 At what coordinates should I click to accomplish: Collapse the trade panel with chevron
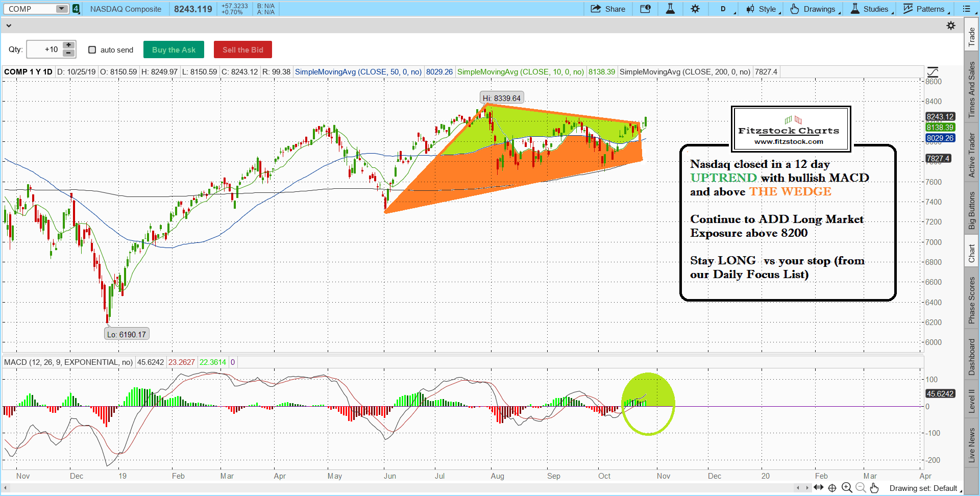click(x=9, y=26)
